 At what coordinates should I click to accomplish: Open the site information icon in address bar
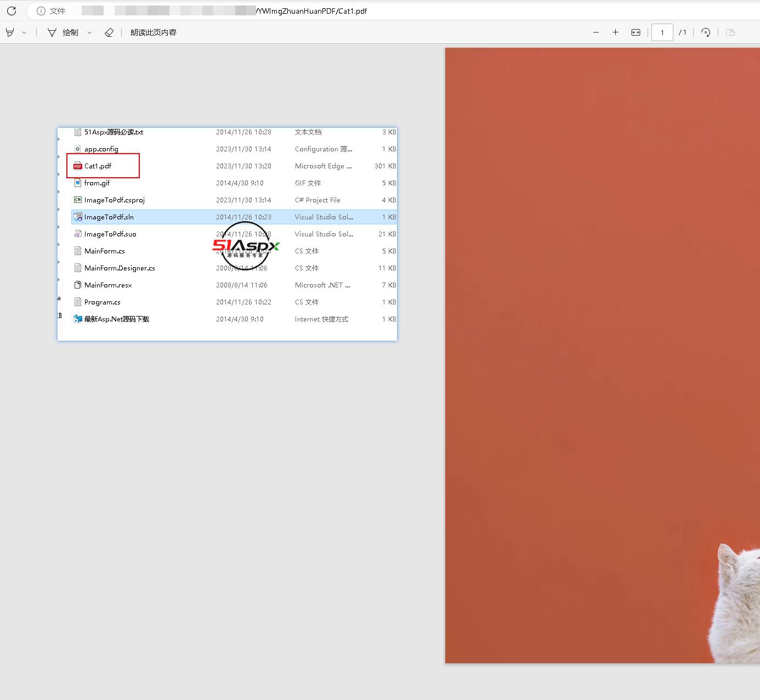click(41, 11)
